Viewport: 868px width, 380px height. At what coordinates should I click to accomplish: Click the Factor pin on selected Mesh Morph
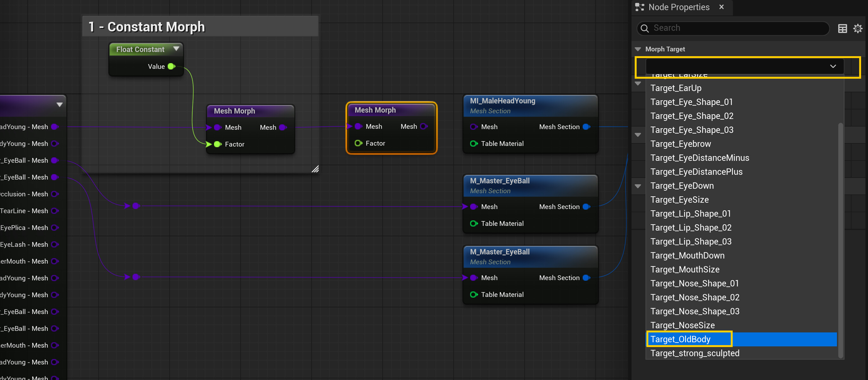[x=359, y=143]
